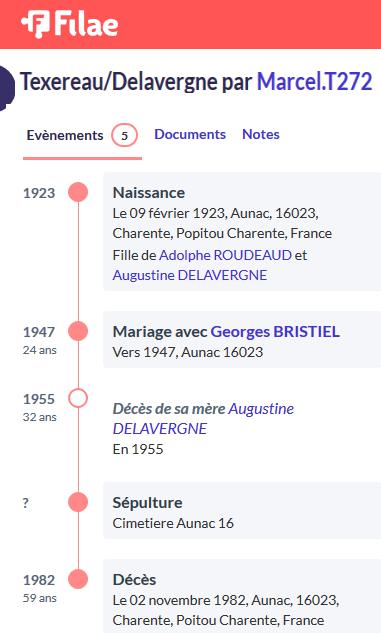
Task: Open Augustine DELAVERGNE link under Naissance
Action: point(190,275)
